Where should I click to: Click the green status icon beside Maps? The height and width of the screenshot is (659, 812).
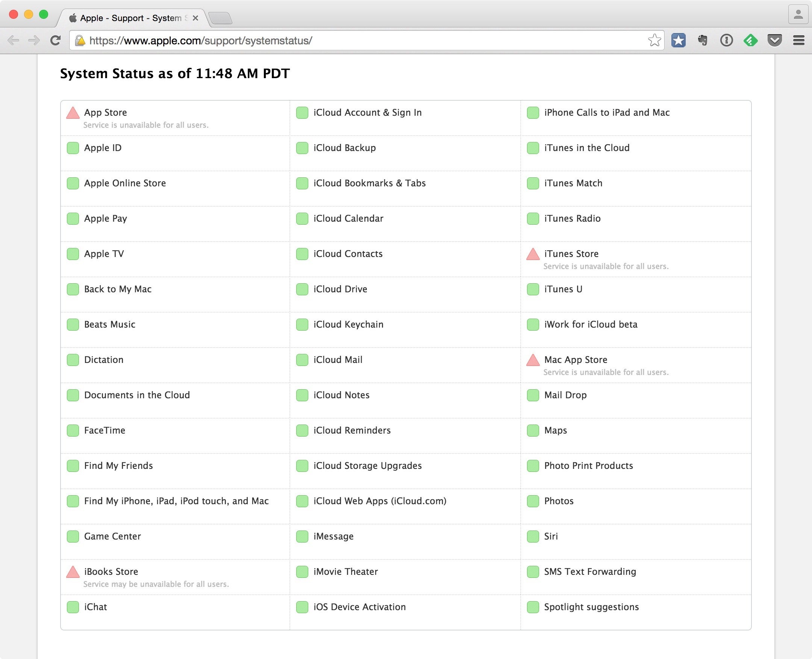coord(533,431)
